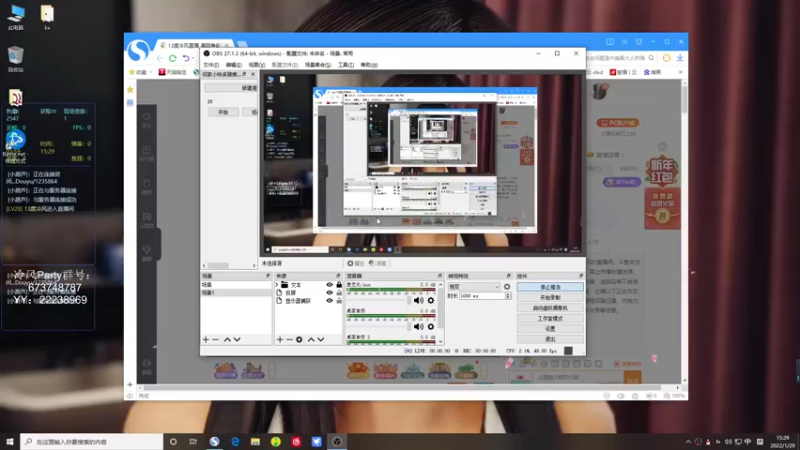Click the transition duration stepper arrows

point(508,296)
